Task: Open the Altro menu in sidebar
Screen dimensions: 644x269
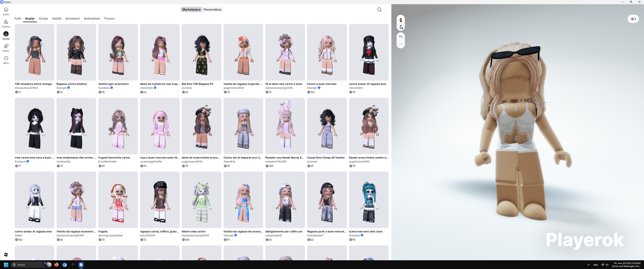Action: 6,60
